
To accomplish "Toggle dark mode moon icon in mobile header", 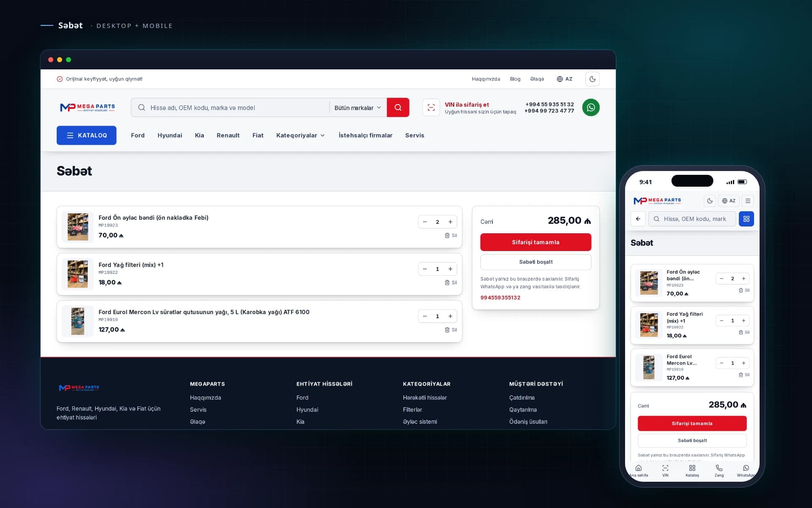I will 710,201.
